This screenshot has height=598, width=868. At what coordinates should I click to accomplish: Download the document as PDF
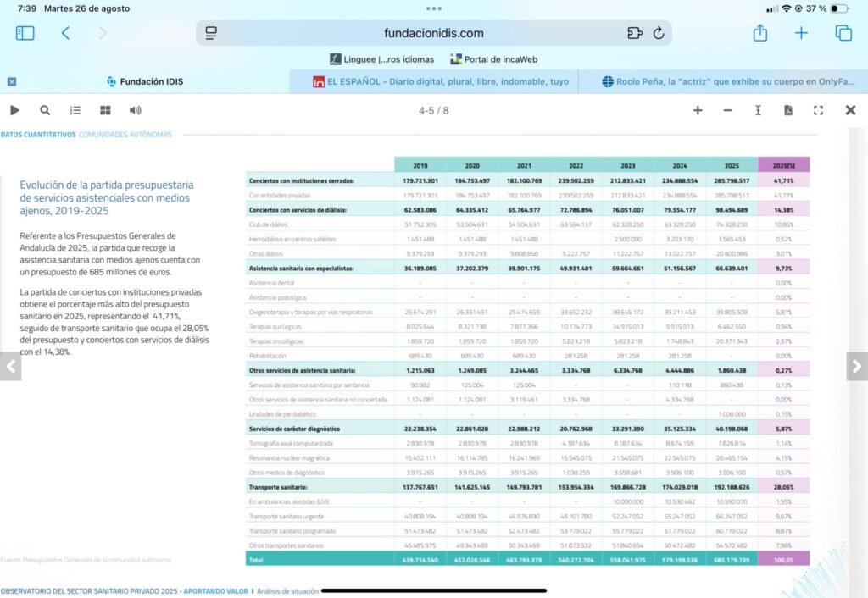click(x=788, y=110)
